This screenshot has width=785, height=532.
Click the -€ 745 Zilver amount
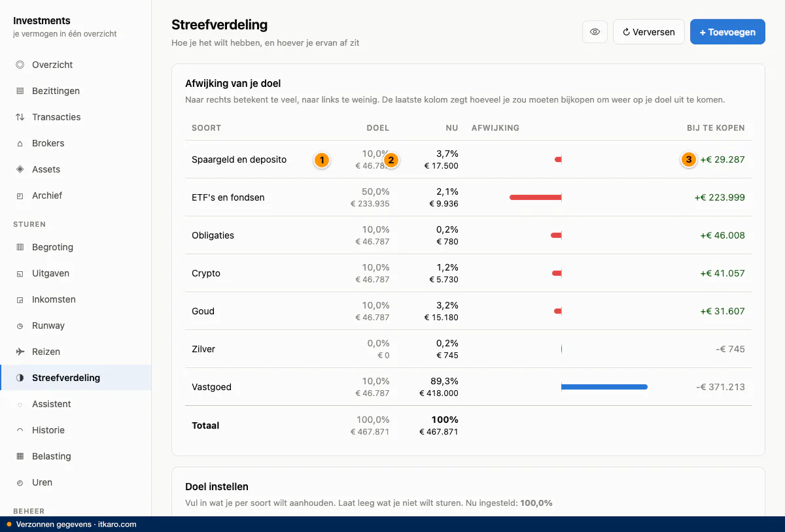tap(730, 349)
